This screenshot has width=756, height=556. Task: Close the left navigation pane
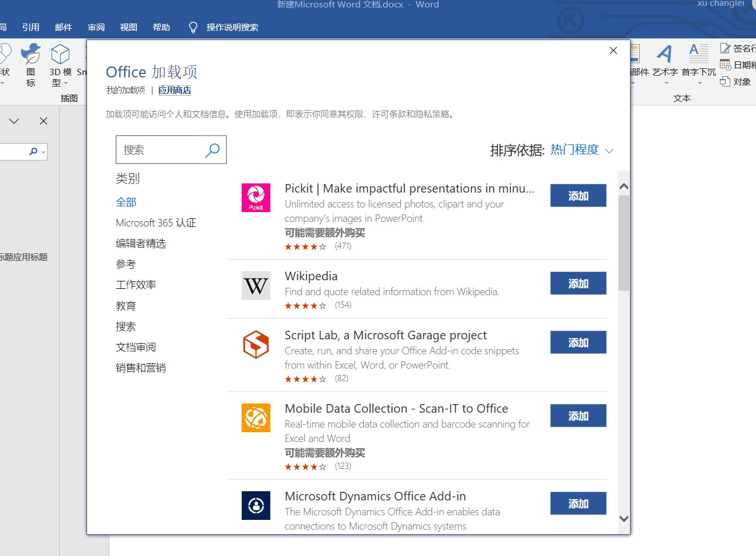click(44, 121)
